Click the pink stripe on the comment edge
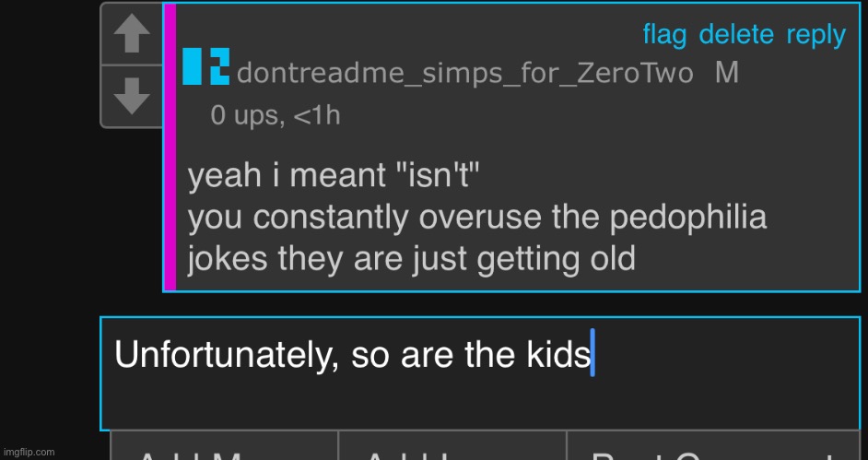Image resolution: width=868 pixels, height=460 pixels. 170,147
